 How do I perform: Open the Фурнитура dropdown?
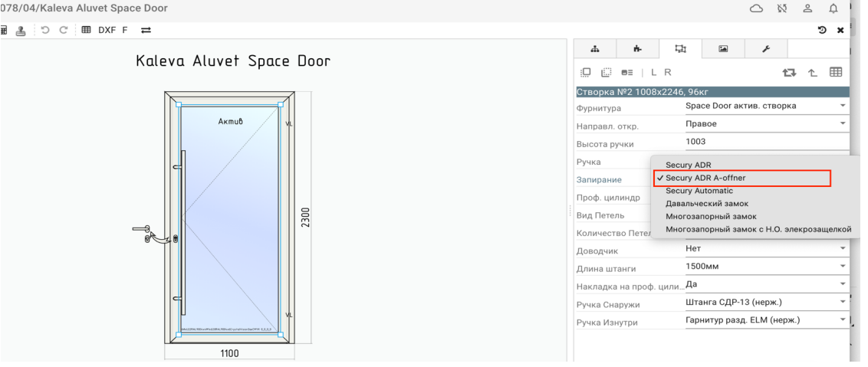(766, 106)
